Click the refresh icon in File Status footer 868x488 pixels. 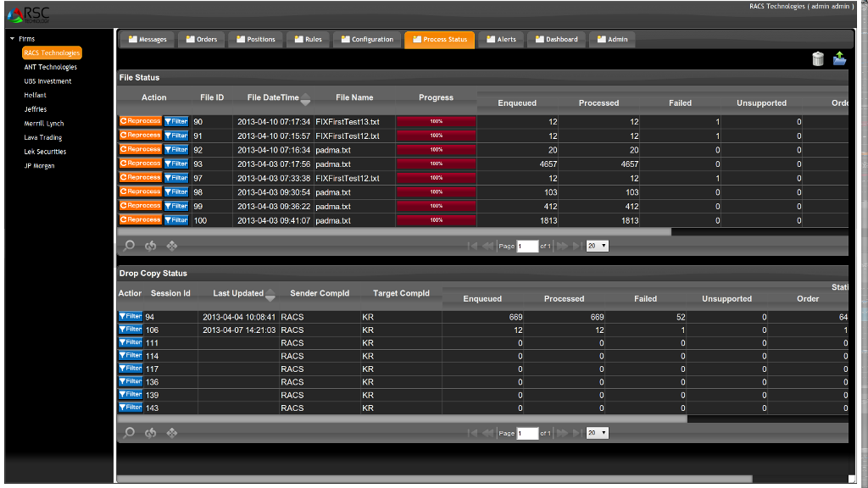[x=151, y=246]
